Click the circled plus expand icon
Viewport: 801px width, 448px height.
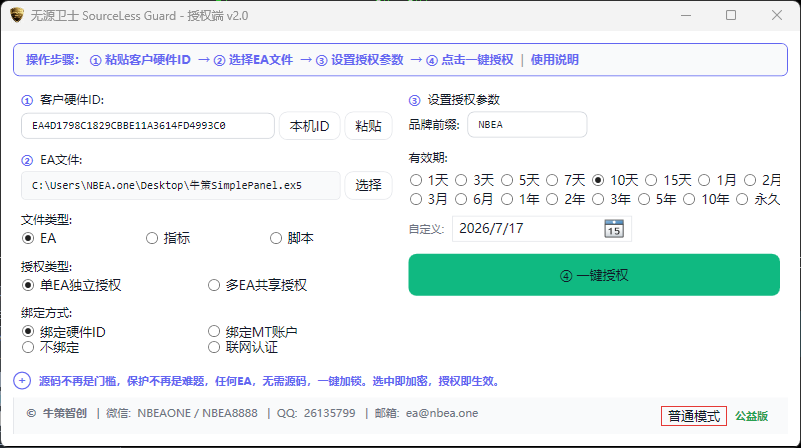tap(22, 381)
